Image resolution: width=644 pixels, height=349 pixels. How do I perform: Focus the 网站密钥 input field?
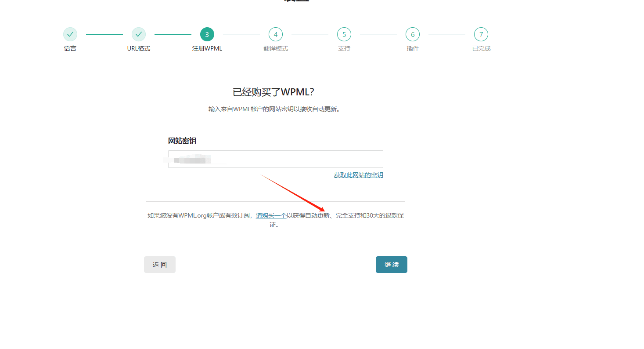276,159
